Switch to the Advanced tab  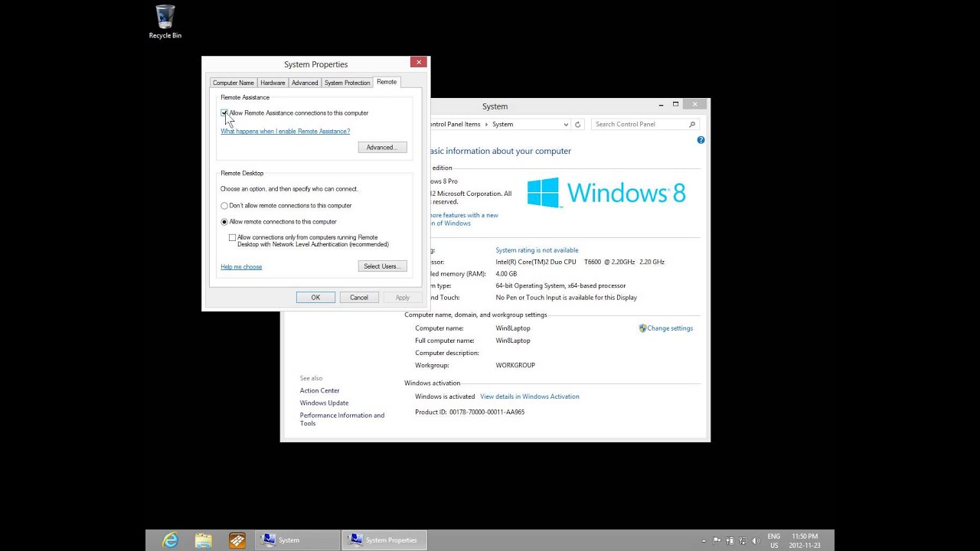click(x=305, y=83)
